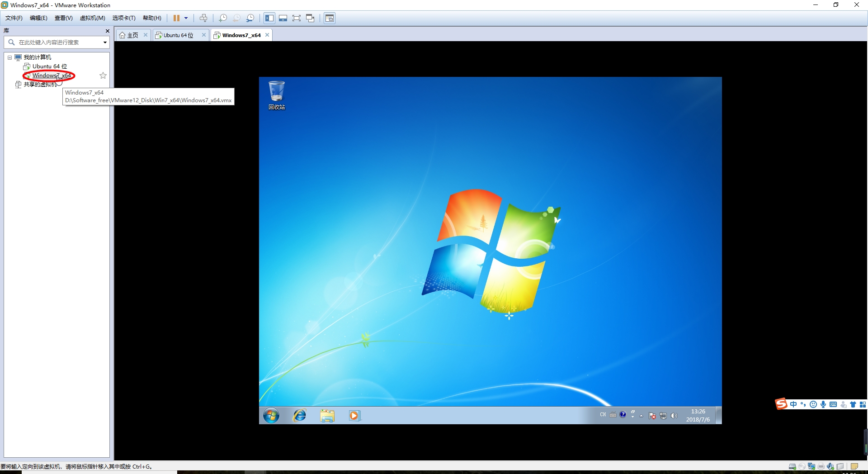Show hidden tray icons in the guest
The width and height of the screenshot is (868, 474).
[641, 416]
